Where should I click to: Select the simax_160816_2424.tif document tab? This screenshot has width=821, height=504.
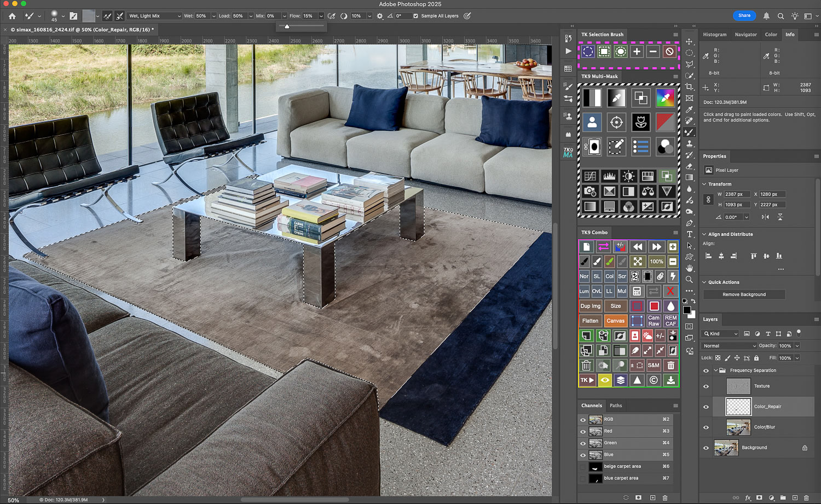82,30
